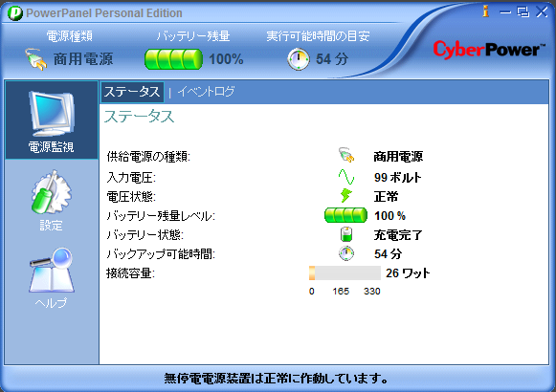Click the 100 % value in status list

point(389,216)
